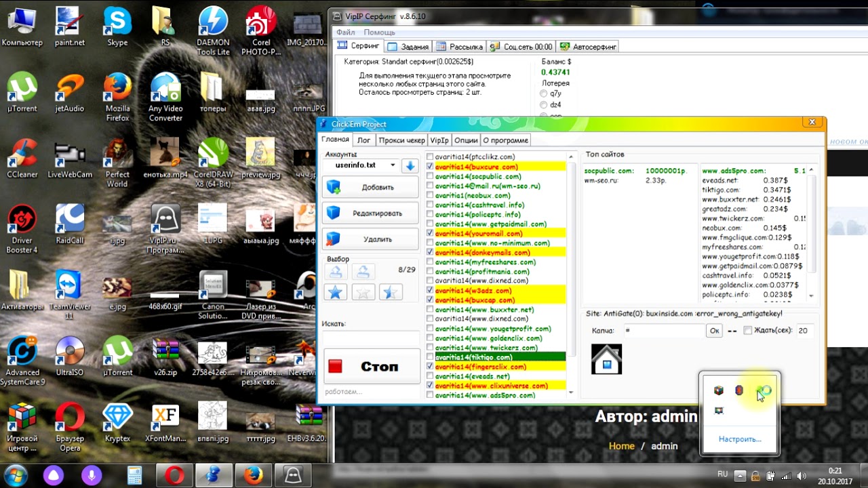Open the Driver Booster 4 desktop shortcut

click(x=22, y=229)
